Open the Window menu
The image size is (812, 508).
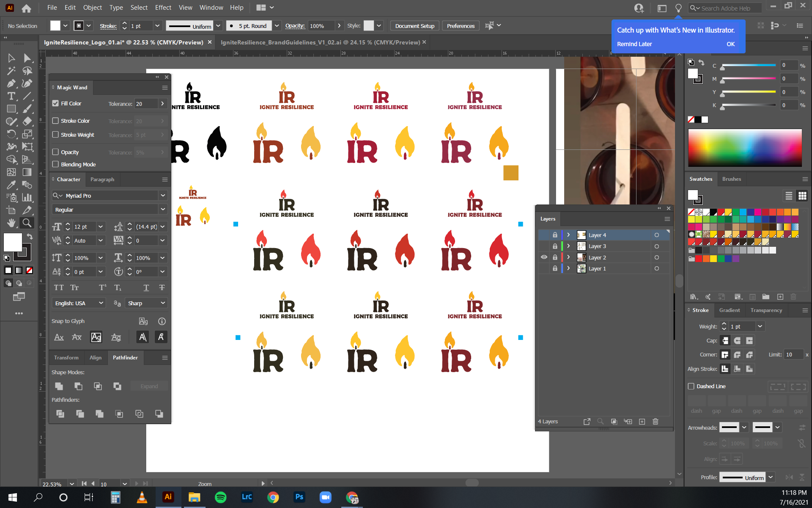pos(211,8)
